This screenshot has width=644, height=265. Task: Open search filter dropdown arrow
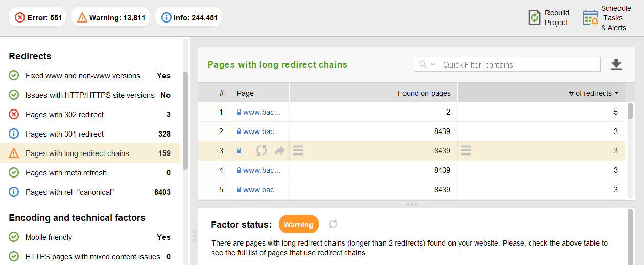[433, 64]
